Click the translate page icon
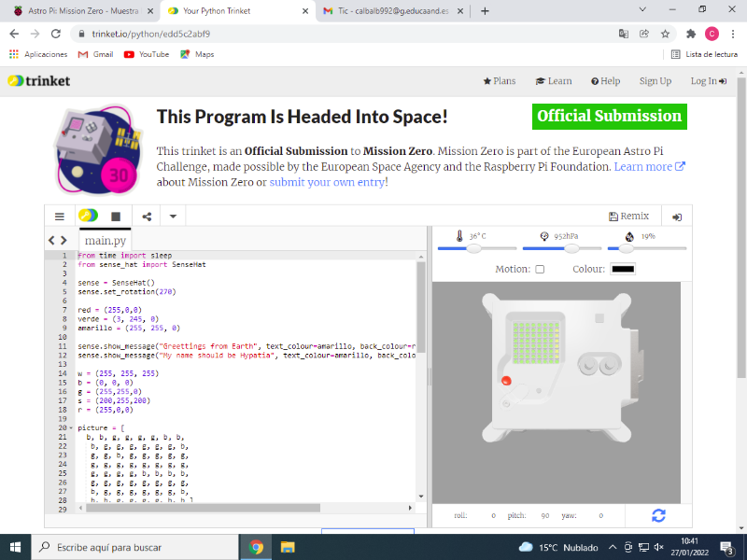Viewport: 747px width, 560px height. pyautogui.click(x=623, y=34)
